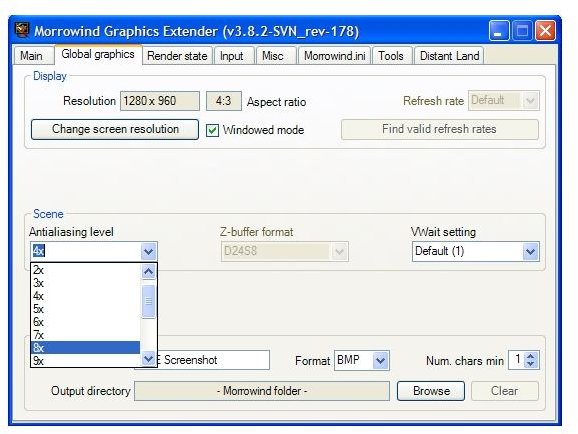The height and width of the screenshot is (434, 578).
Task: Select the Global graphics tab
Action: tap(98, 55)
